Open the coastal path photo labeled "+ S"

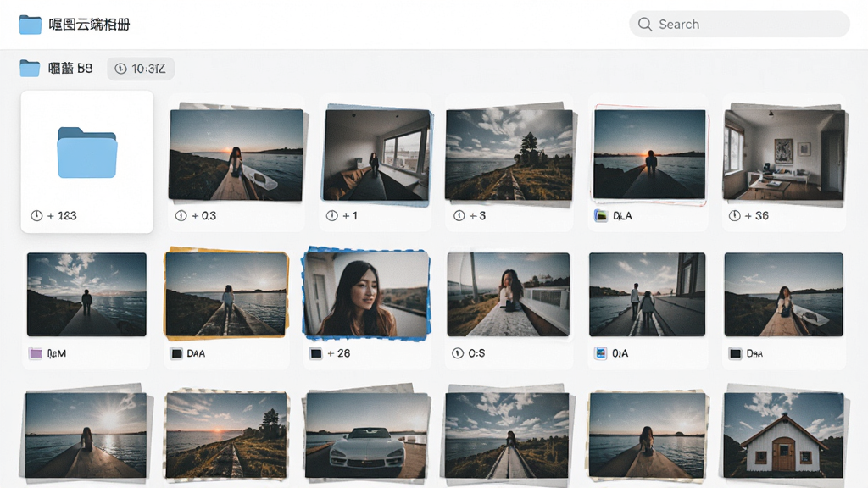click(509, 155)
